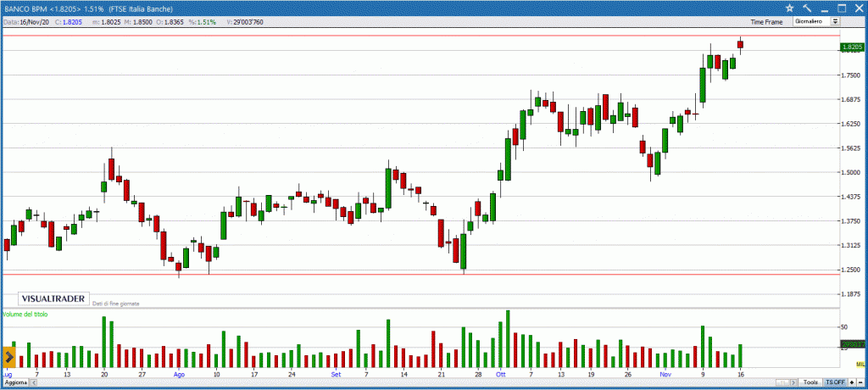
Task: Click the last candlestick of 16 November
Action: click(740, 45)
